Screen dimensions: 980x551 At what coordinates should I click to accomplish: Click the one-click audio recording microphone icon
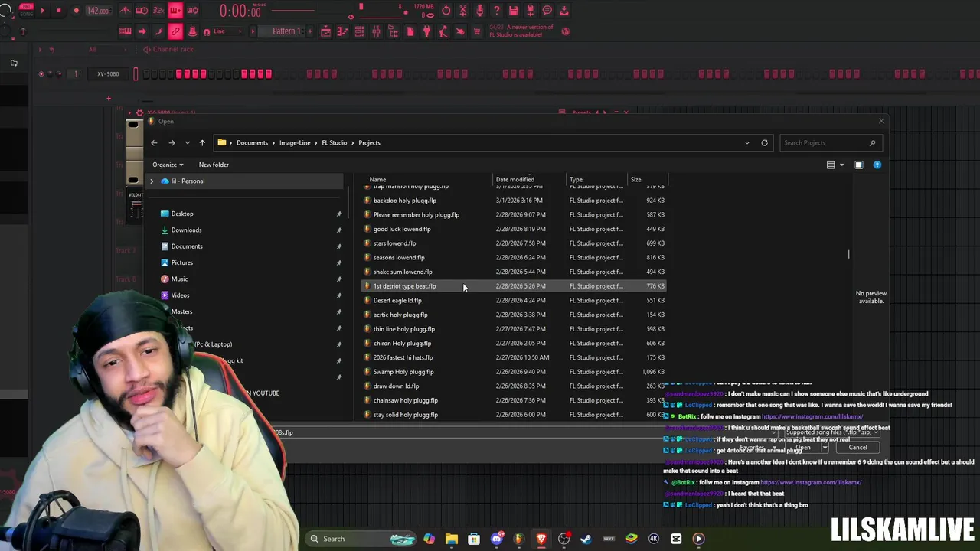click(x=480, y=11)
